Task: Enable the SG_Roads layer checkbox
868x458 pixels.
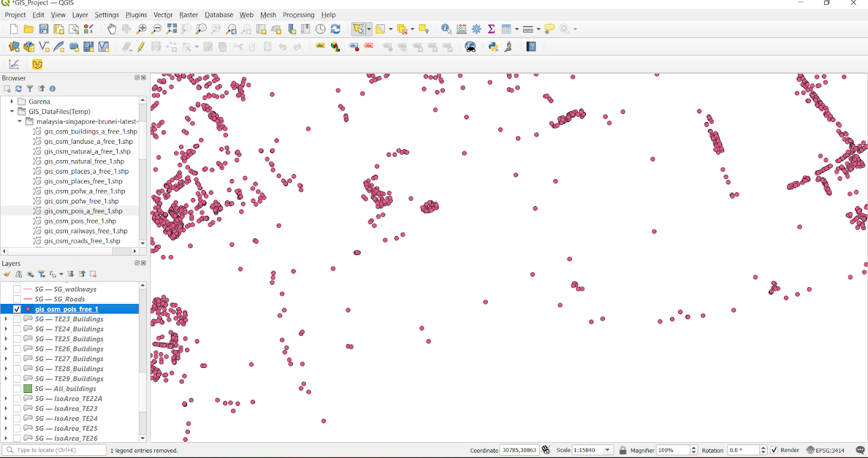Action: [x=17, y=299]
